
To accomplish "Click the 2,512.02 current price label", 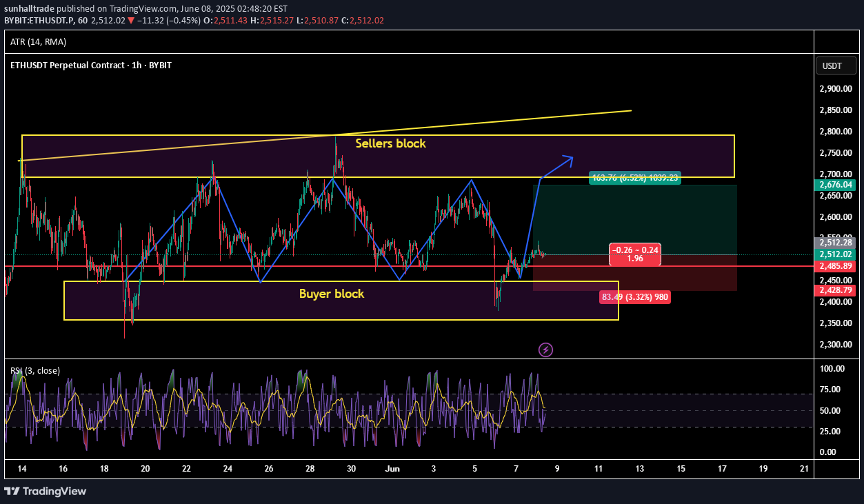I will click(x=835, y=254).
